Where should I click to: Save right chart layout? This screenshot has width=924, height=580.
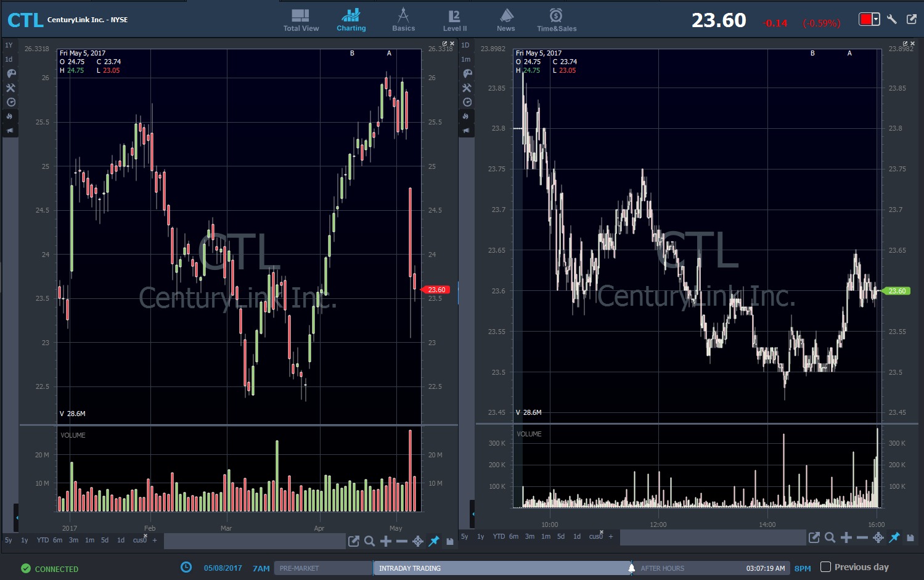910,537
